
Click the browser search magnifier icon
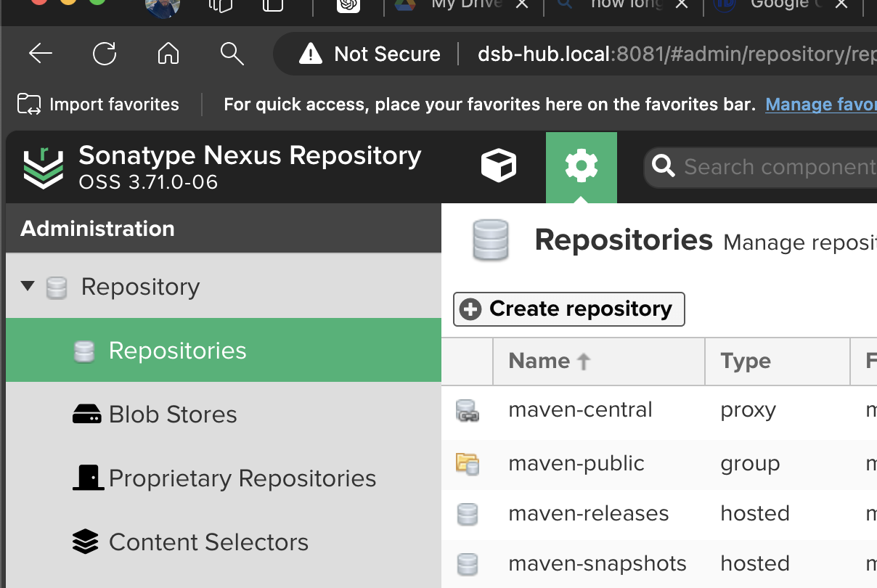click(232, 53)
